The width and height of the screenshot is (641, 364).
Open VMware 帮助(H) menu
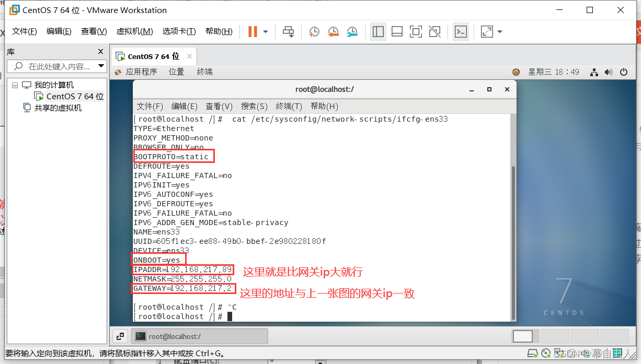click(x=219, y=31)
